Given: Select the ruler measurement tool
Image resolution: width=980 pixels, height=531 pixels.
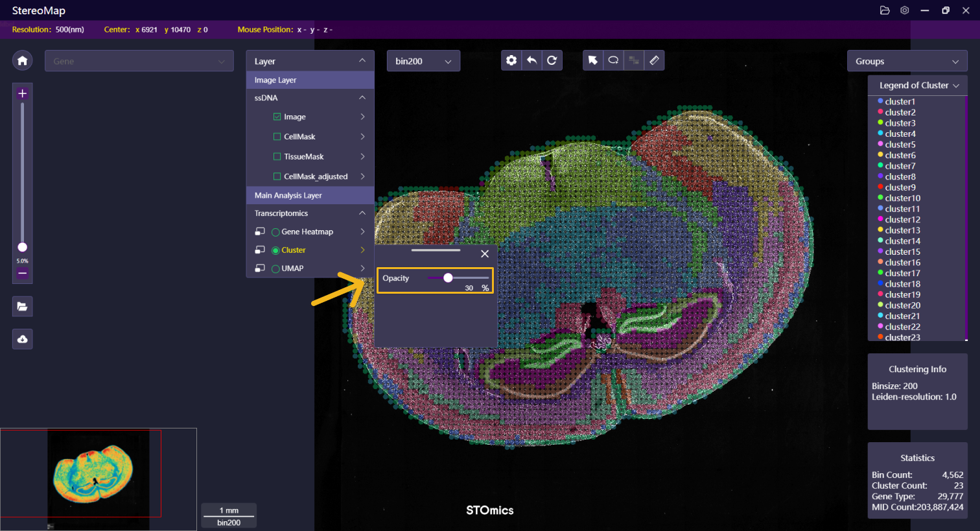Looking at the screenshot, I should pyautogui.click(x=654, y=60).
